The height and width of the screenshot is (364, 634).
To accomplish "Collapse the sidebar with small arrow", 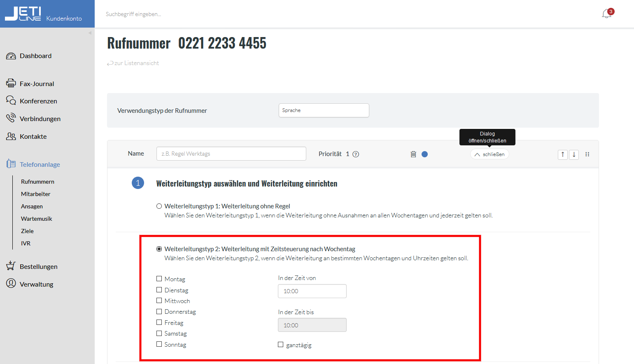I will coord(90,33).
